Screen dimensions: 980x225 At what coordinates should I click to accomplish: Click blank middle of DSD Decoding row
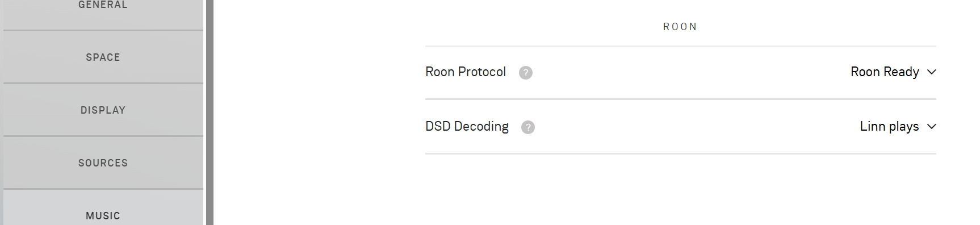(x=681, y=127)
